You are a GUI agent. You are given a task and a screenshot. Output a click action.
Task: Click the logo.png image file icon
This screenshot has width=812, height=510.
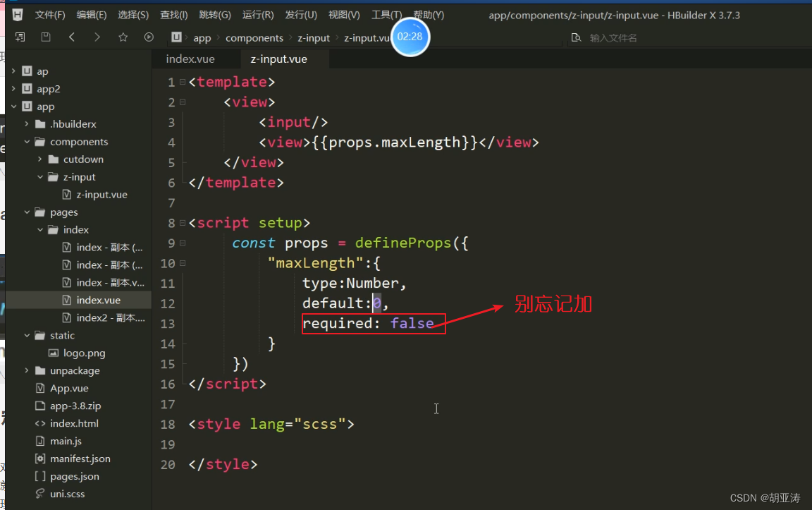point(54,353)
